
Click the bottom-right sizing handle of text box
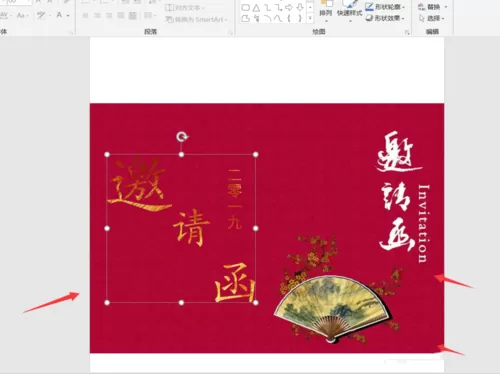(x=256, y=303)
